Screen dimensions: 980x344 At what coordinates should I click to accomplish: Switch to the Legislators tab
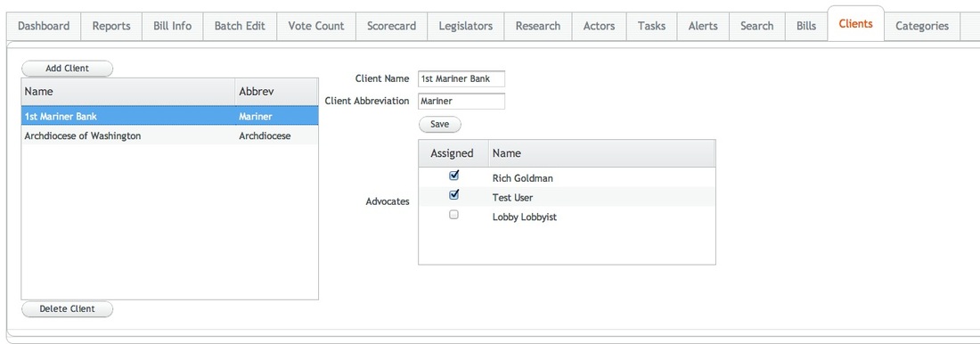466,26
